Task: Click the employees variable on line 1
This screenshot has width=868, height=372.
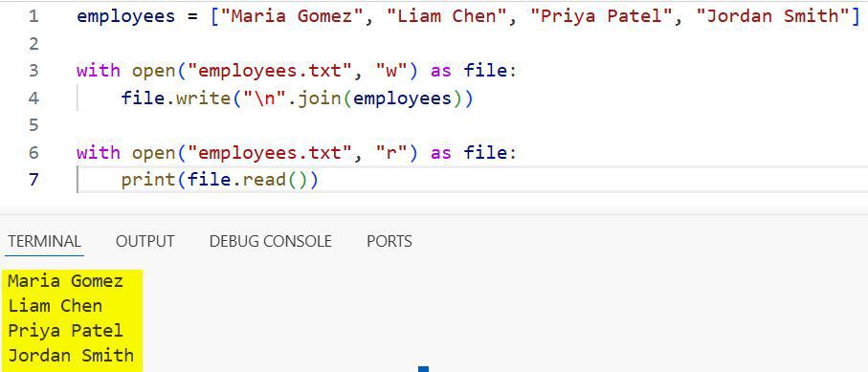Action: coord(125,16)
